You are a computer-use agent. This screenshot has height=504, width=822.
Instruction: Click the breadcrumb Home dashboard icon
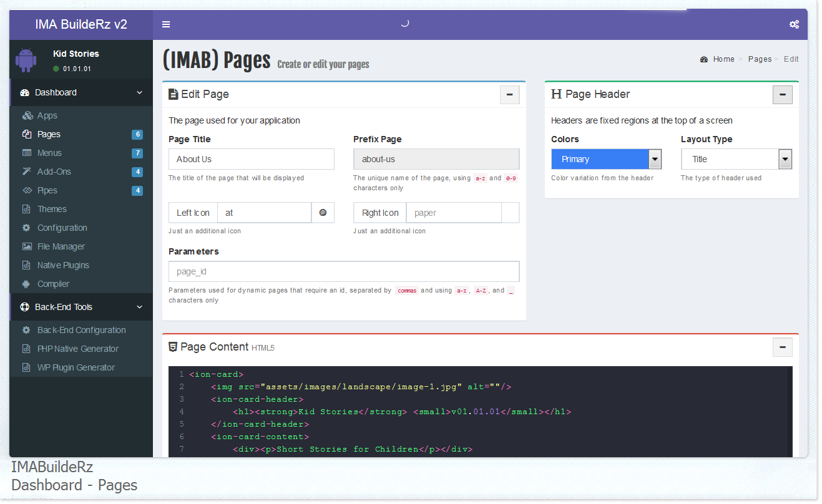704,59
